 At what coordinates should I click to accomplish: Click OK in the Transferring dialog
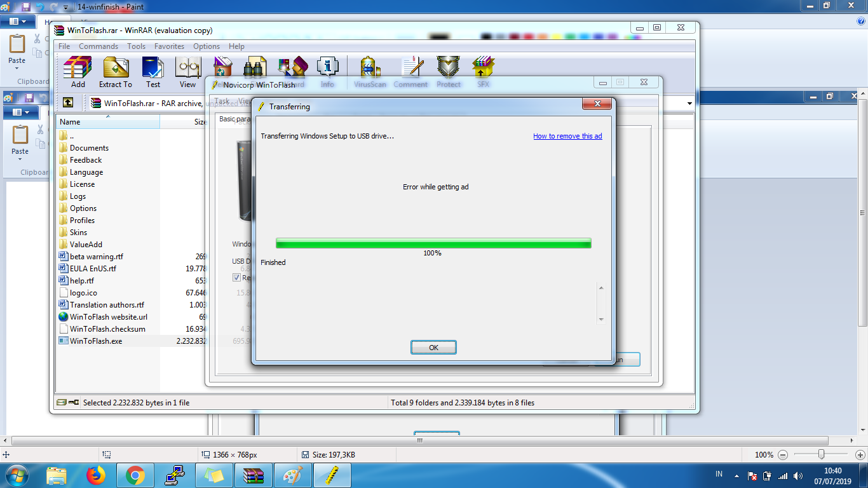[x=433, y=348]
